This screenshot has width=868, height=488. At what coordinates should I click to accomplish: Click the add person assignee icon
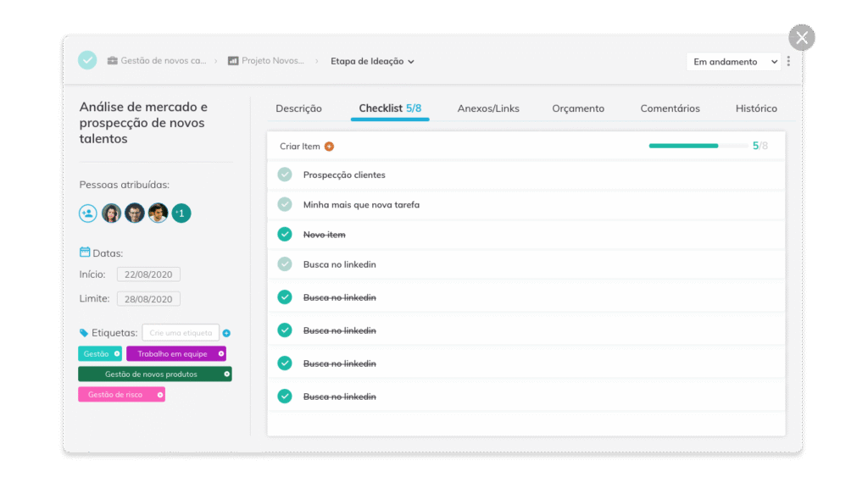coord(88,213)
